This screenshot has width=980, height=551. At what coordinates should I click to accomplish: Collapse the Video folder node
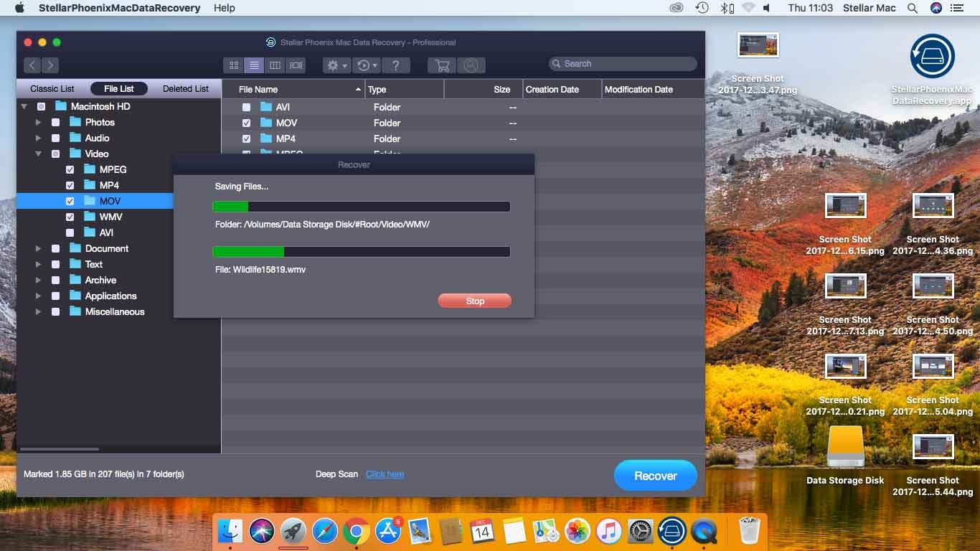(38, 154)
